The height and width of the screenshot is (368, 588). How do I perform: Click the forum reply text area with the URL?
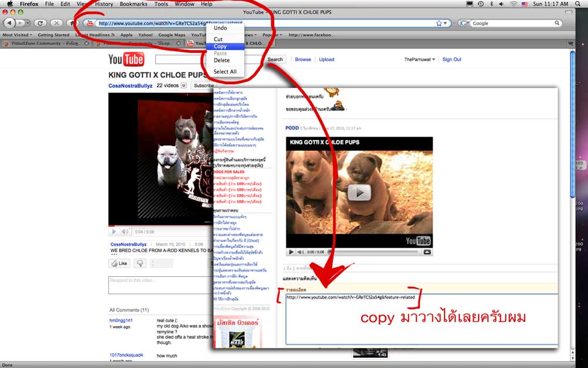[422, 319]
